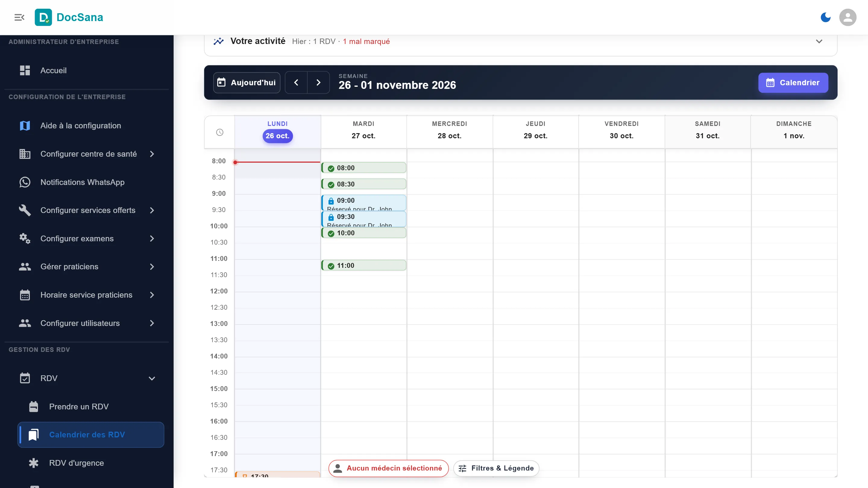This screenshot has width=868, height=488.
Task: Select the Mardi 27 oct. day header
Action: coord(363,131)
